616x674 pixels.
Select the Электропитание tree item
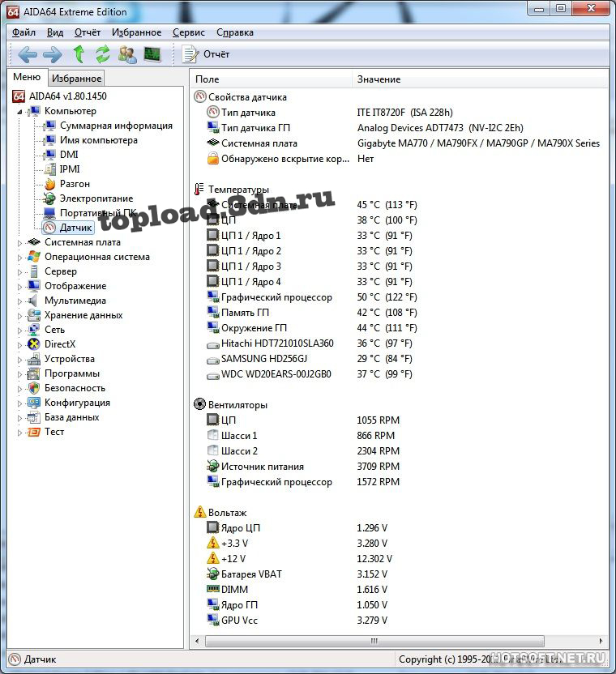coord(96,198)
